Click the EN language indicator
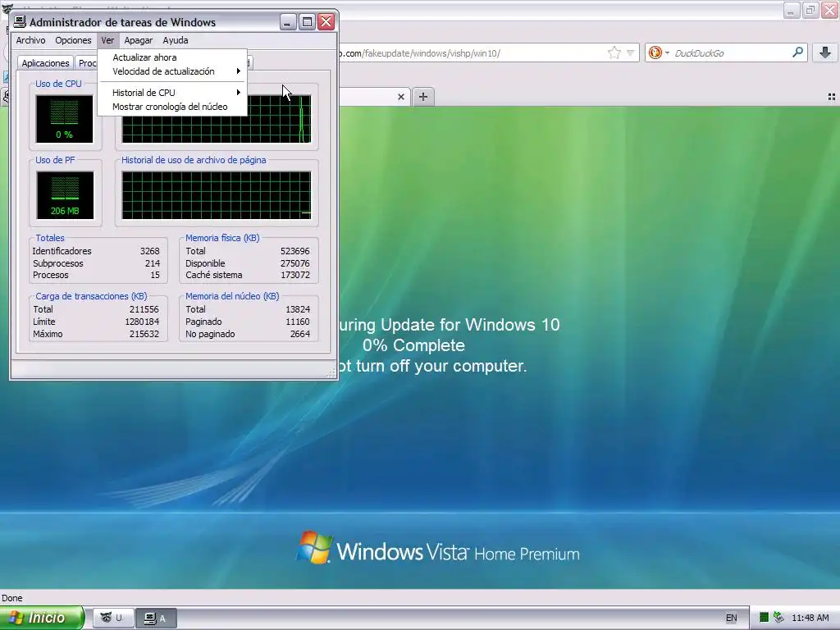 [731, 619]
